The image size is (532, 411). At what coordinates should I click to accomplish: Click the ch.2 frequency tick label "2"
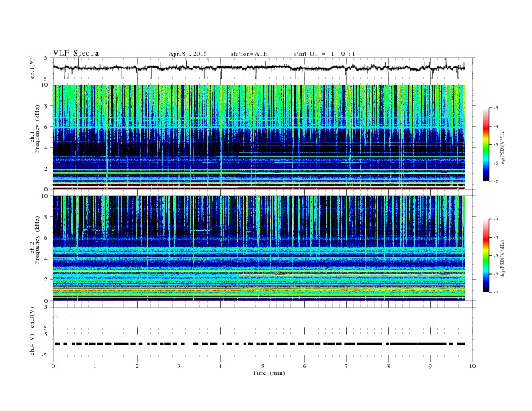tap(47, 280)
